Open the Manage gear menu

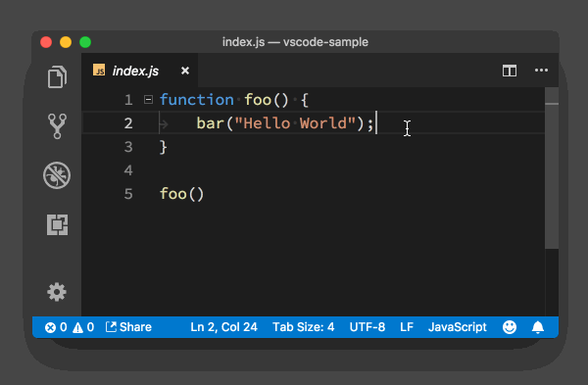coord(57,292)
